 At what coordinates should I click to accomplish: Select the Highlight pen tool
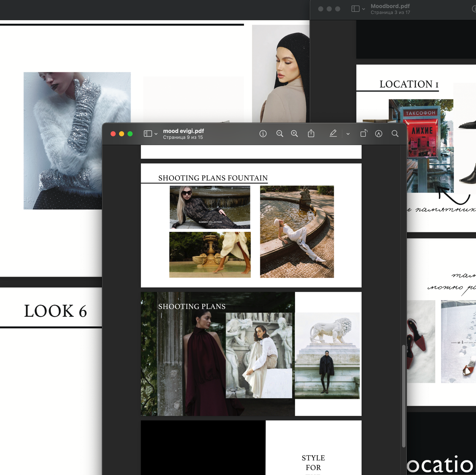pos(333,134)
